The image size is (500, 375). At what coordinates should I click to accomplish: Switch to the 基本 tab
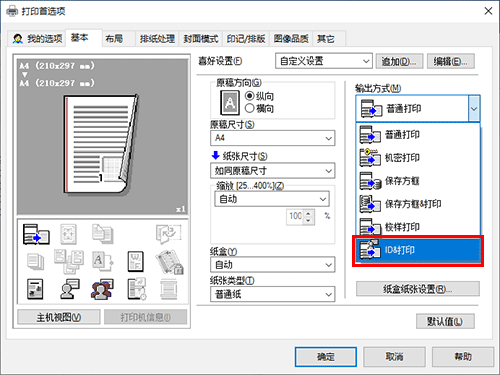pos(83,38)
